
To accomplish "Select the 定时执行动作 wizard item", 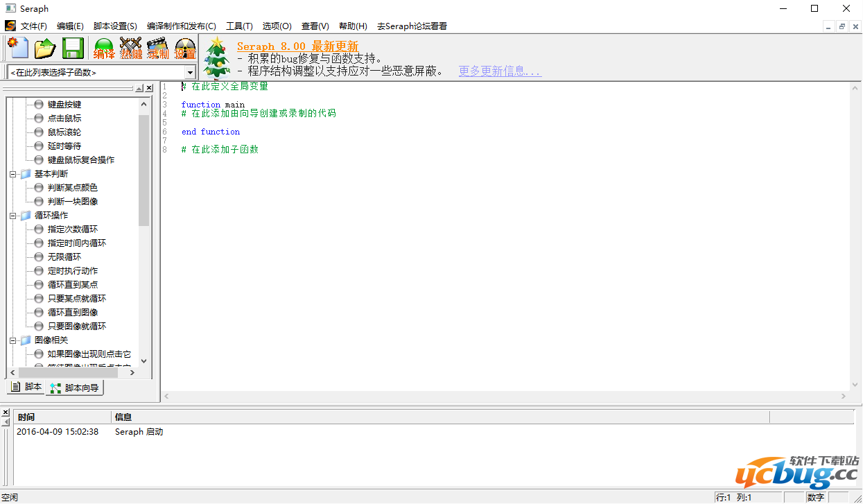I will click(x=73, y=270).
